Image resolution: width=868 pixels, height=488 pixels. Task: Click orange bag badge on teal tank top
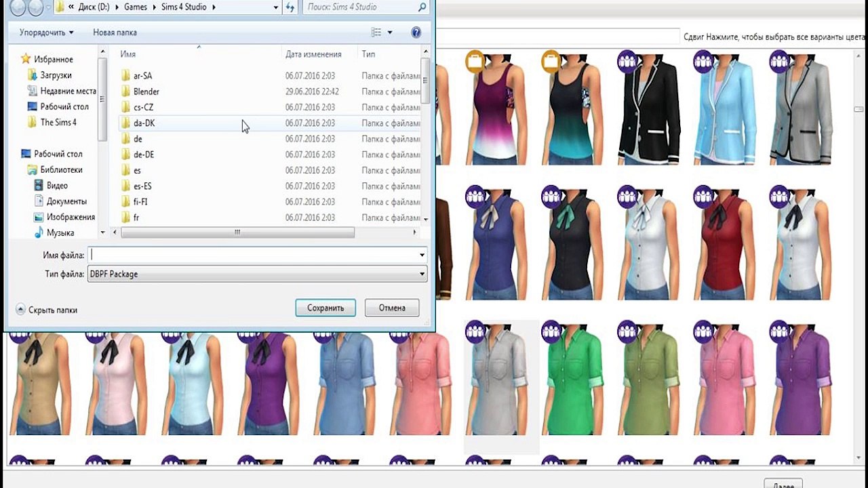pos(551,61)
